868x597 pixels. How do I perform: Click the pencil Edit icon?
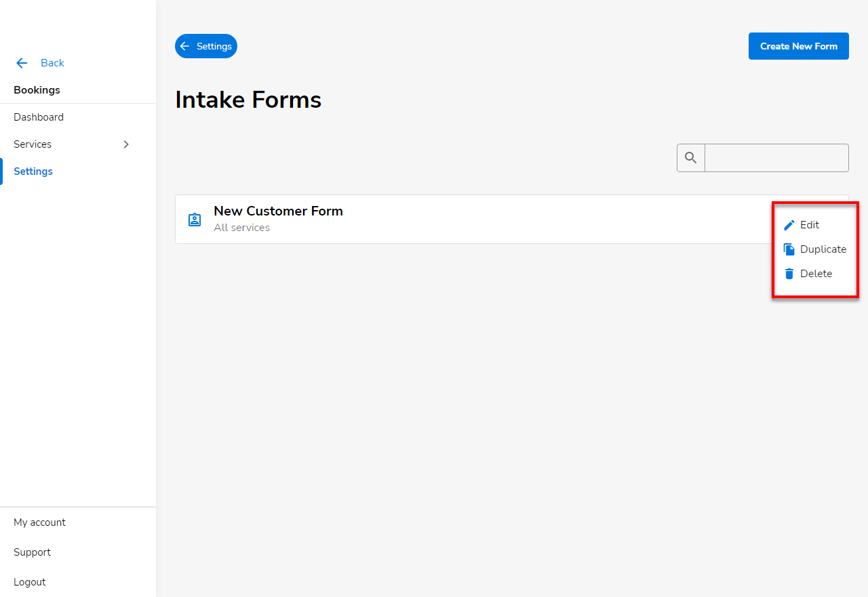tap(789, 225)
